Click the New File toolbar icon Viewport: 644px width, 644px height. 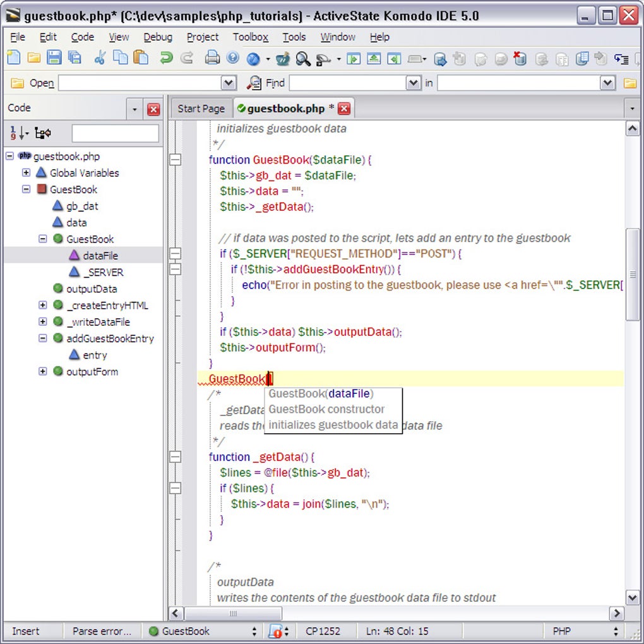pos(13,58)
